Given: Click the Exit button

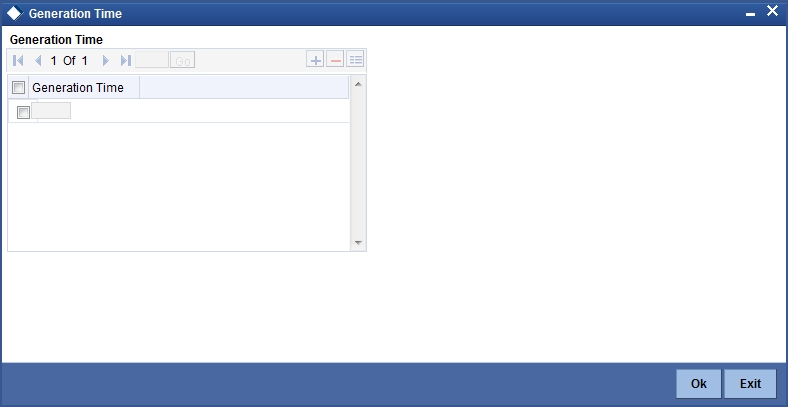Looking at the screenshot, I should tap(750, 384).
